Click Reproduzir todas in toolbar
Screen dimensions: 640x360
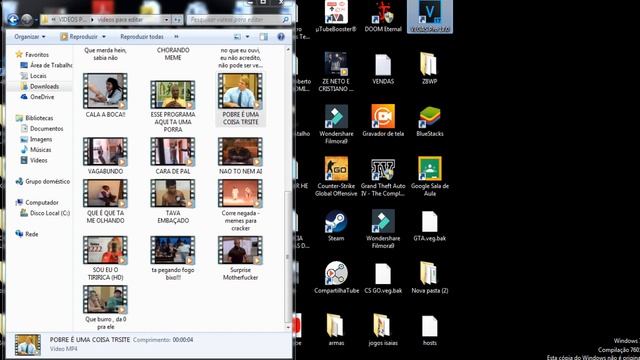point(142,37)
